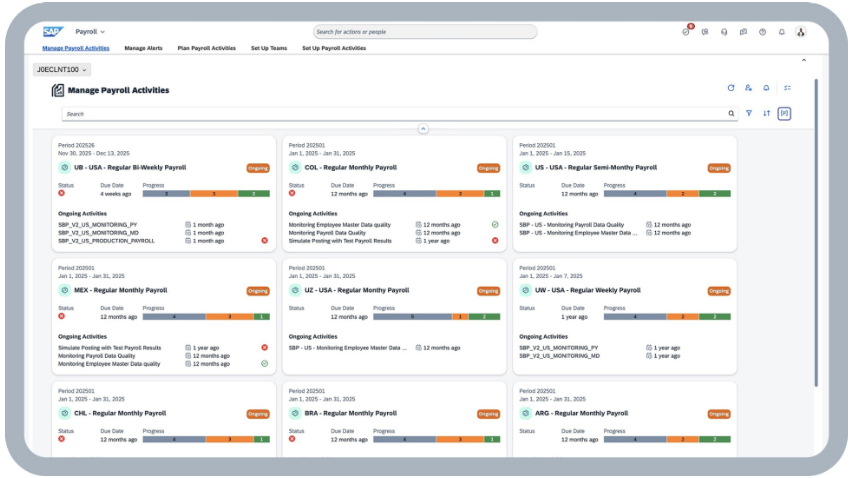Open the Payroll dropdown in the header

(x=90, y=32)
